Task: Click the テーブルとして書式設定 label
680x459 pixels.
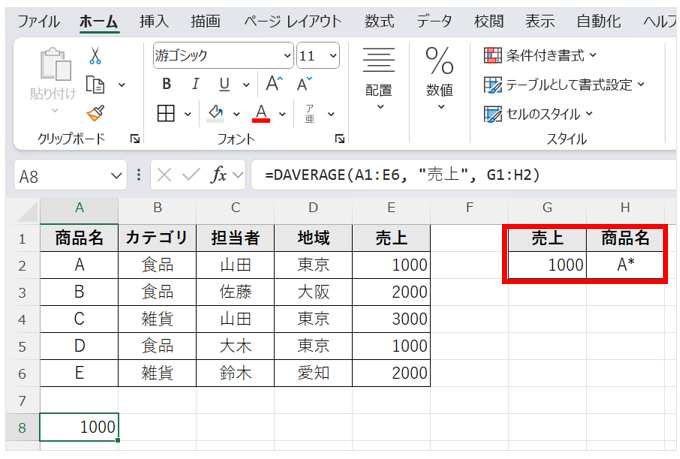Action: (x=569, y=85)
